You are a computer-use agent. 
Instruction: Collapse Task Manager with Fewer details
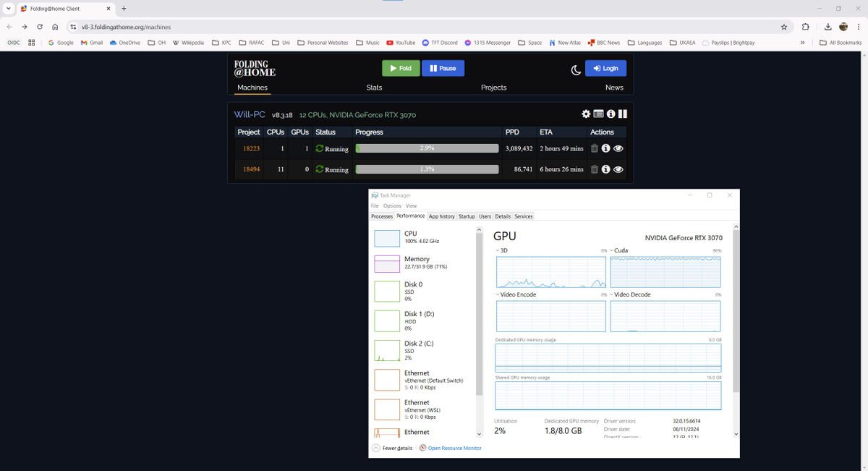click(x=392, y=448)
